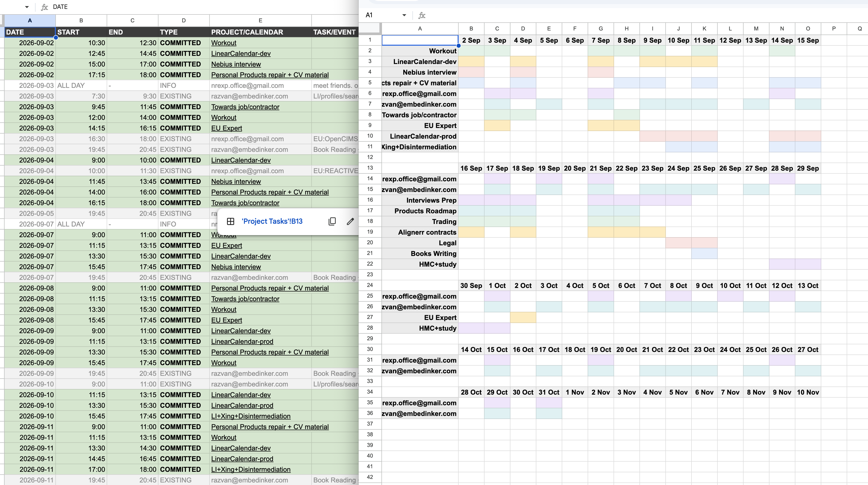Select column P header in right sheet
868x485 pixels.
coord(834,29)
